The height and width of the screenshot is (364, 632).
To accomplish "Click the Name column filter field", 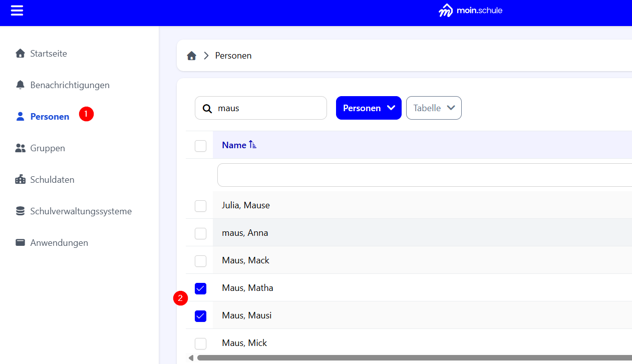I will point(425,175).
